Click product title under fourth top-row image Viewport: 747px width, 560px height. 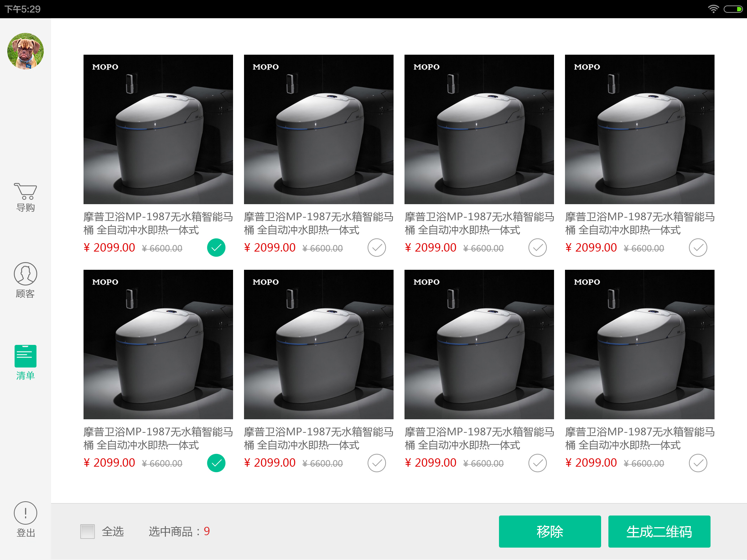tap(640, 223)
